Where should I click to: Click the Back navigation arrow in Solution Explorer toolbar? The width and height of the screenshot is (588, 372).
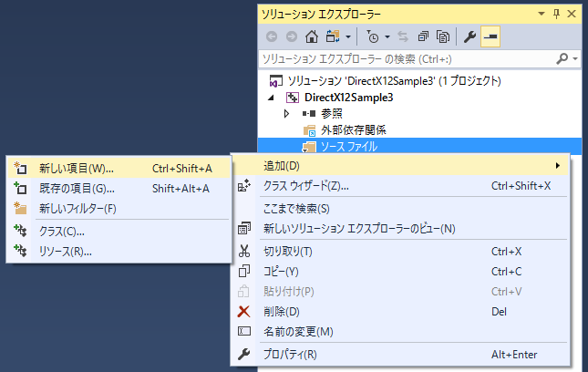pyautogui.click(x=272, y=36)
